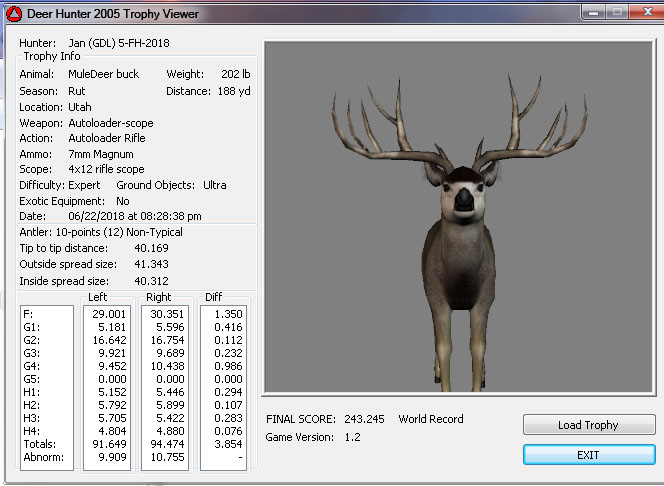The height and width of the screenshot is (486, 664).
Task: Click the Inside spread size value
Action: pyautogui.click(x=151, y=281)
